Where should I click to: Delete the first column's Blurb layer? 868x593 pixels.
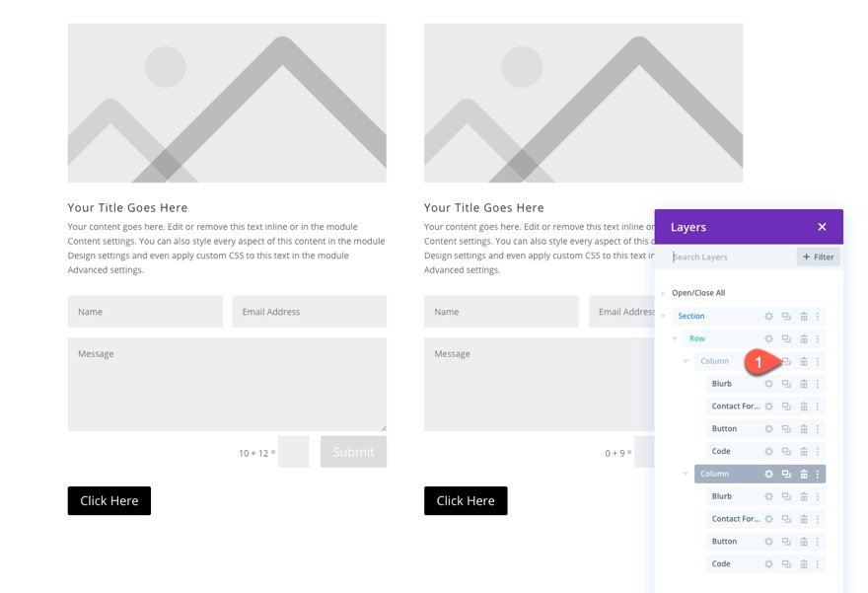[804, 384]
